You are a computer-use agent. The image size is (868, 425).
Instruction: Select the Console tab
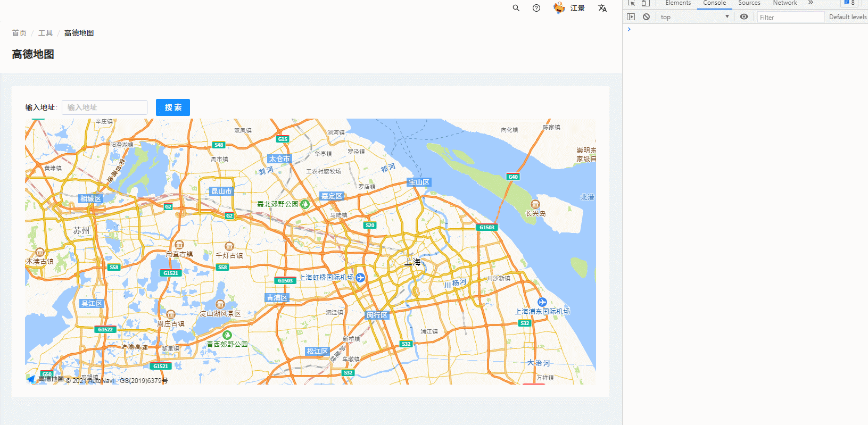[x=715, y=3]
